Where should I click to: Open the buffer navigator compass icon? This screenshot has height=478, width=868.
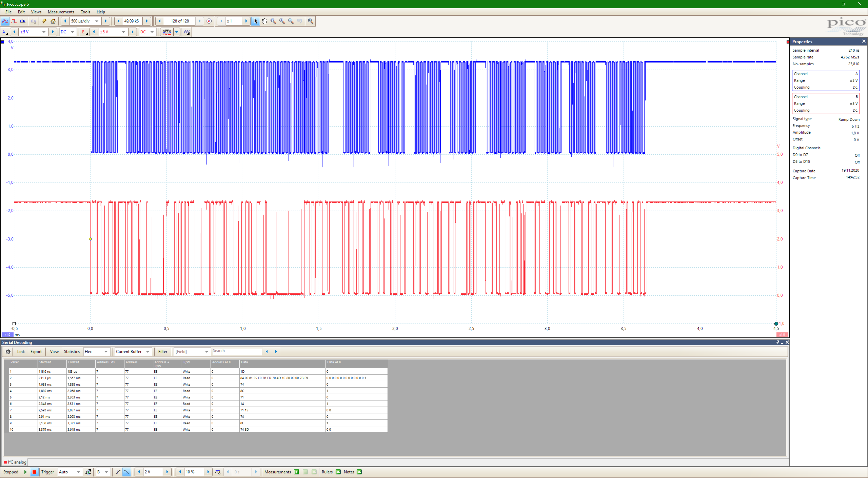(x=209, y=21)
